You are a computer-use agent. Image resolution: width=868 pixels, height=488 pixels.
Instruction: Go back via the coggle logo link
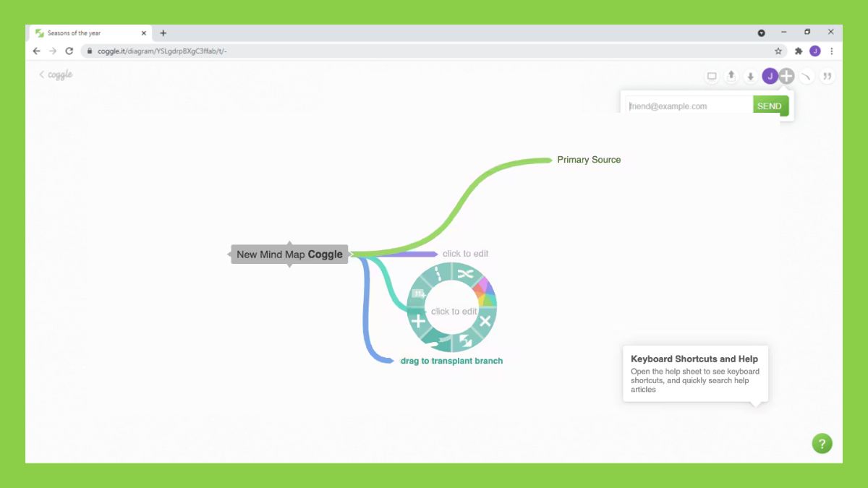56,74
